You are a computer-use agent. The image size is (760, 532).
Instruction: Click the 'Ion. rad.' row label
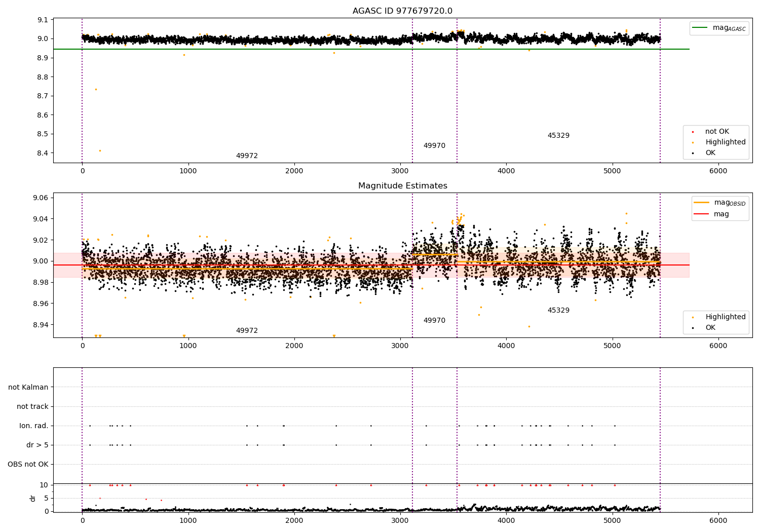click(34, 426)
